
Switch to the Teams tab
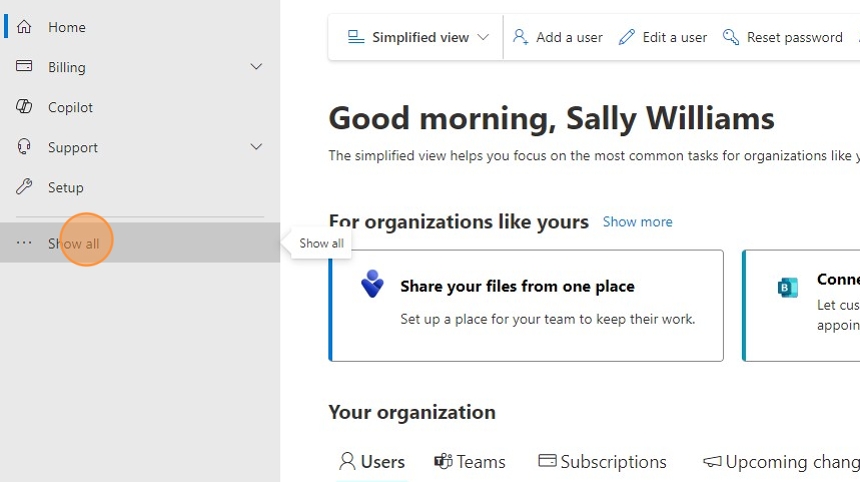point(470,462)
